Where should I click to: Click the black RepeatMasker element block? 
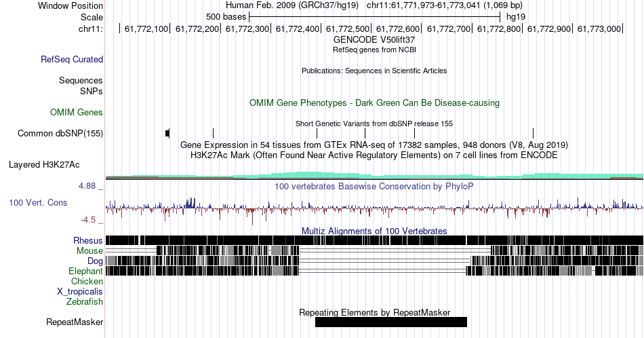(391, 322)
